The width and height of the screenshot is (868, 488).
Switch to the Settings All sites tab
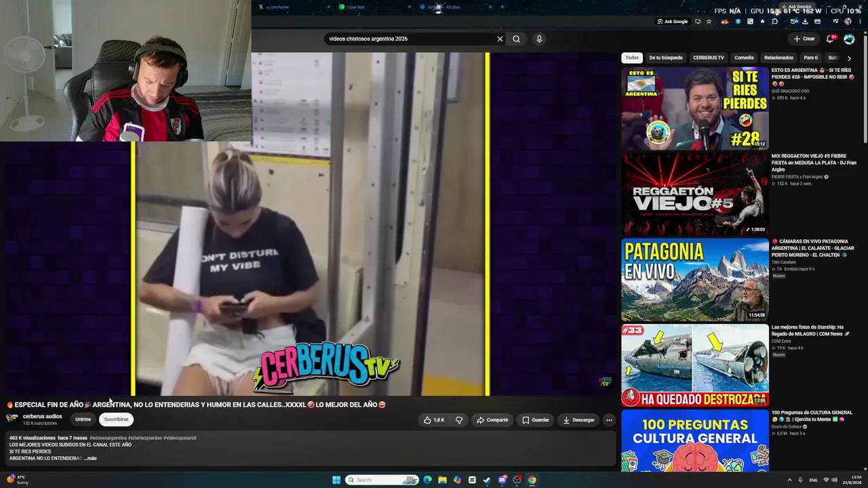(x=455, y=7)
